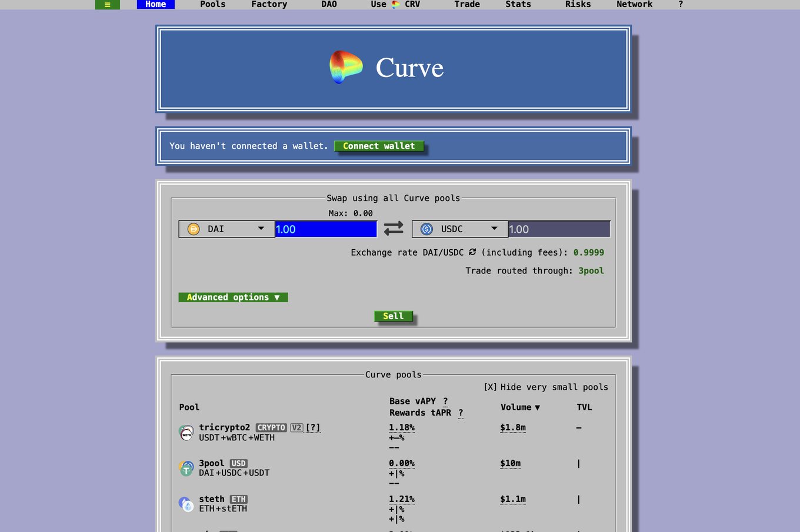Screen dimensions: 800x532
Task: Click the tricrypto2 pool icon
Action: (x=186, y=433)
